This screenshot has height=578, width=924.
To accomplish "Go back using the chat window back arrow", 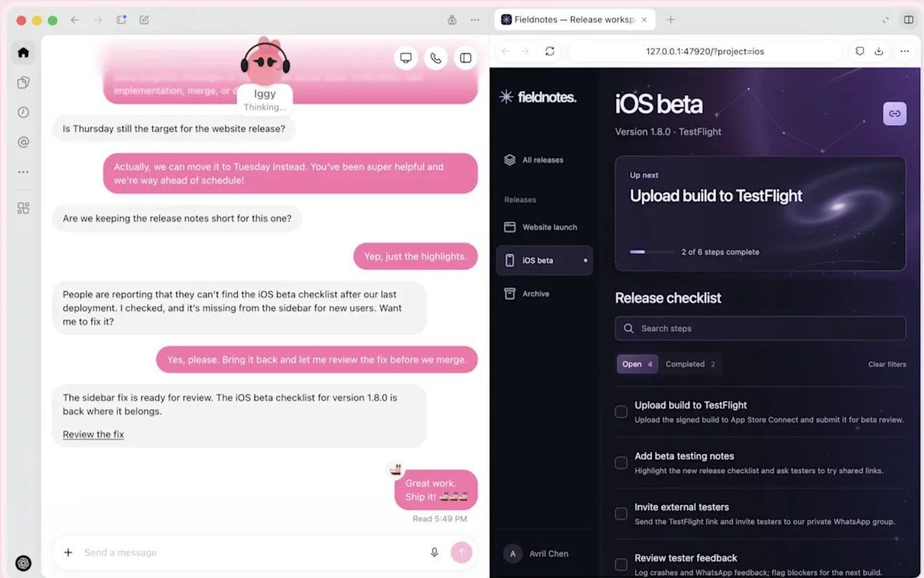I will [75, 20].
